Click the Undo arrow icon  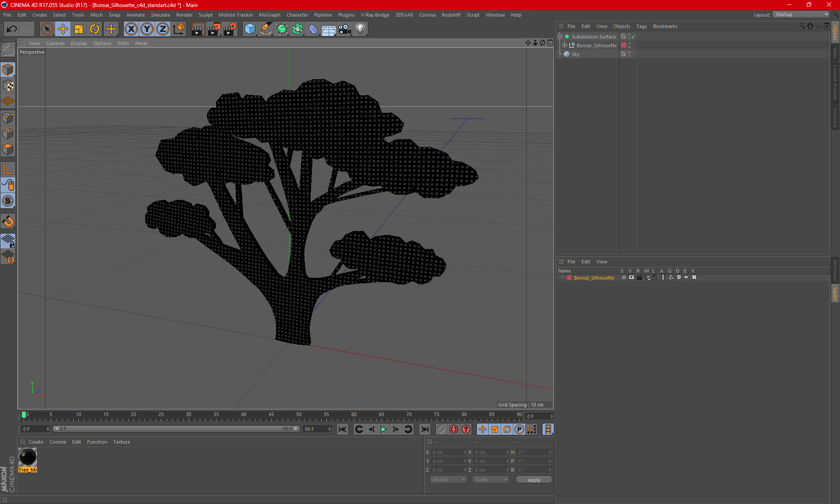[x=12, y=29]
